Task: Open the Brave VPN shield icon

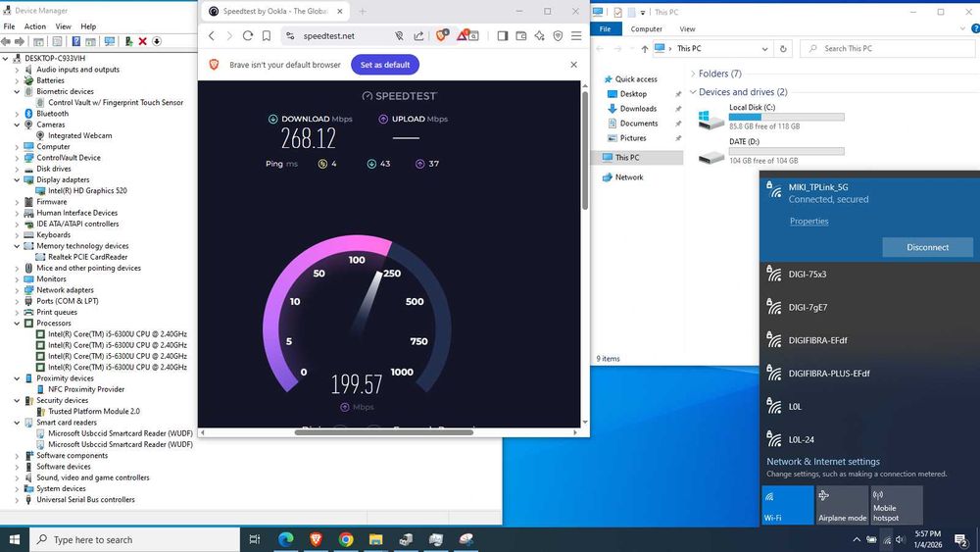Action: click(x=559, y=36)
